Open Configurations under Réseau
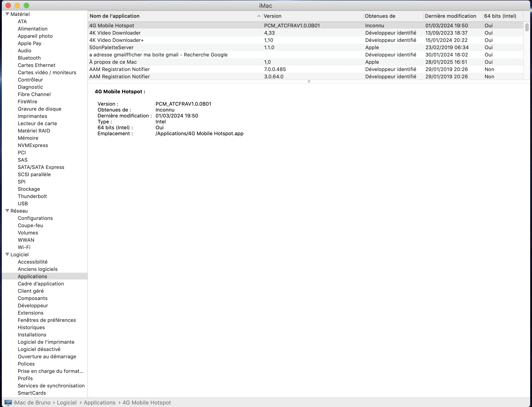 [x=35, y=218]
